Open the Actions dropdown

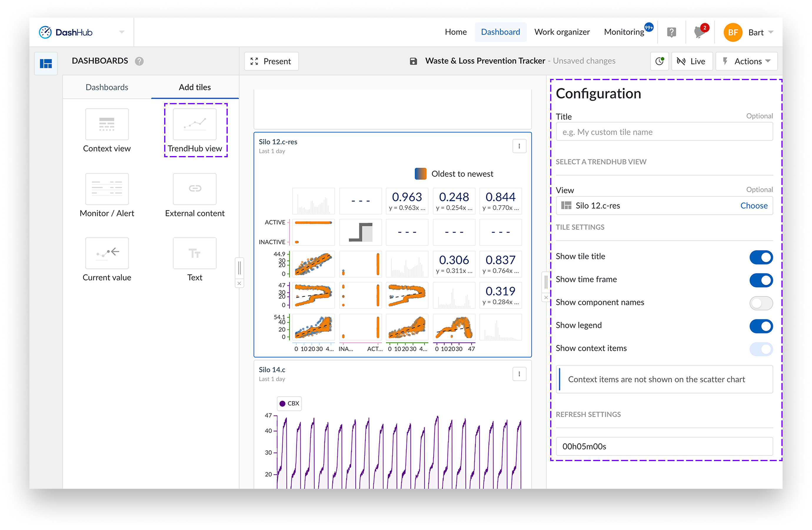[x=746, y=61]
